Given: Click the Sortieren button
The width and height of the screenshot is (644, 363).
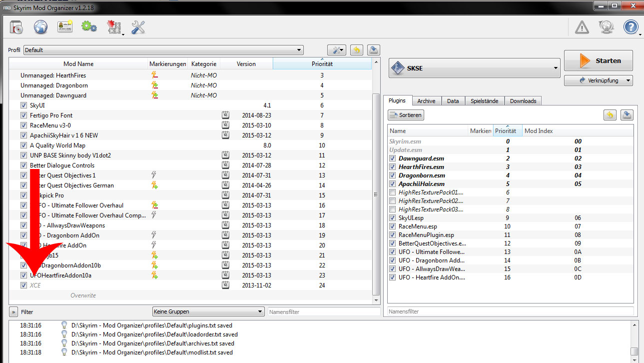Looking at the screenshot, I should click(406, 115).
